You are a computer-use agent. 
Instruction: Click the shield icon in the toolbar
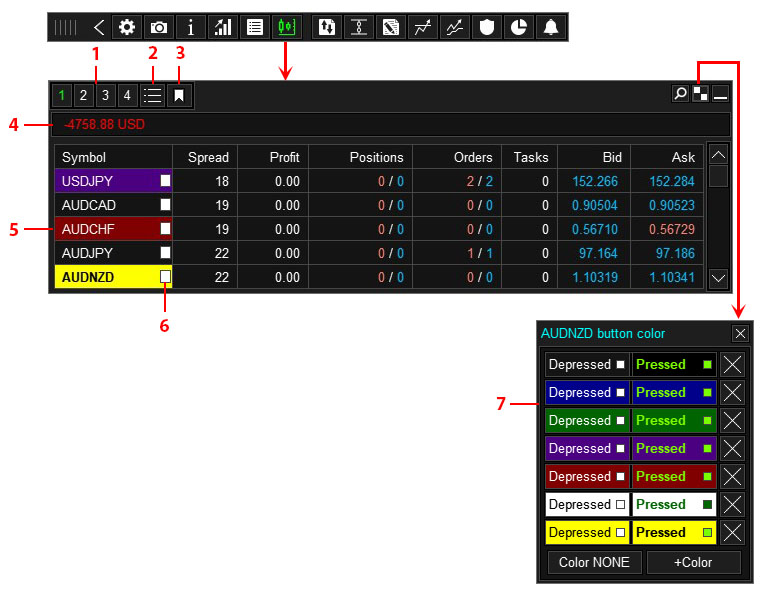(x=486, y=27)
